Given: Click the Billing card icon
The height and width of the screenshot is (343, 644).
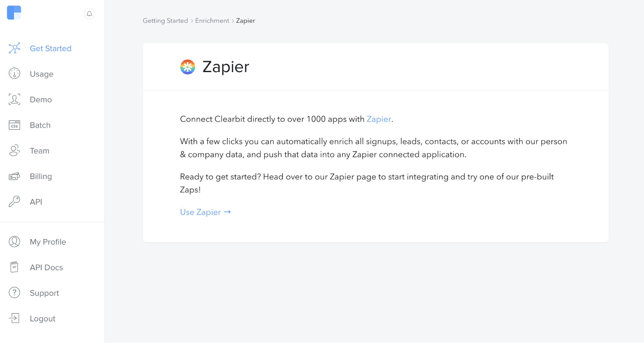Looking at the screenshot, I should click(x=14, y=176).
